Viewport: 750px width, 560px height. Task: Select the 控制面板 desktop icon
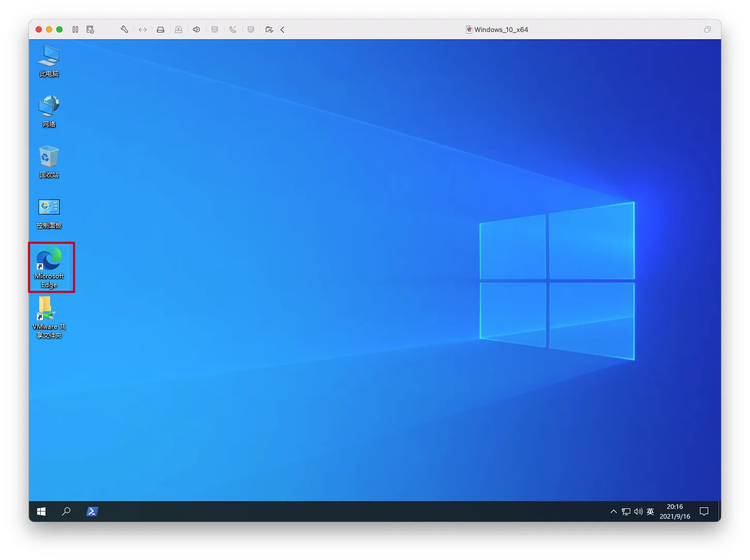tap(49, 213)
